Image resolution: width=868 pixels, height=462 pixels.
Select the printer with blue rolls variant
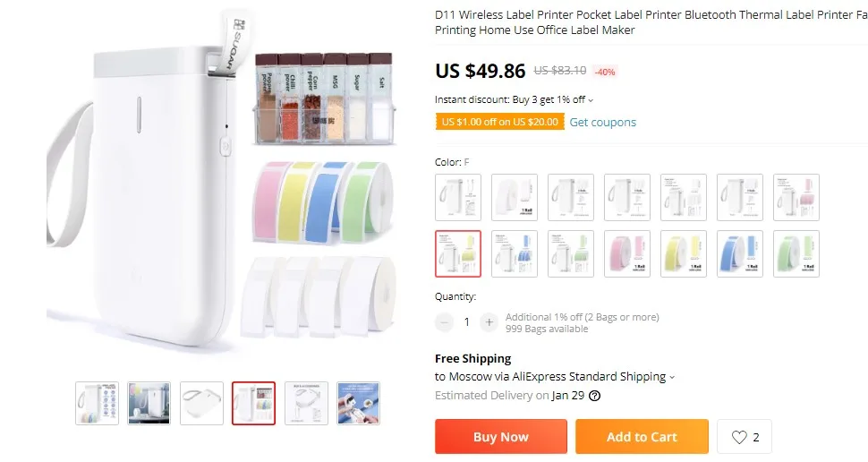(515, 253)
